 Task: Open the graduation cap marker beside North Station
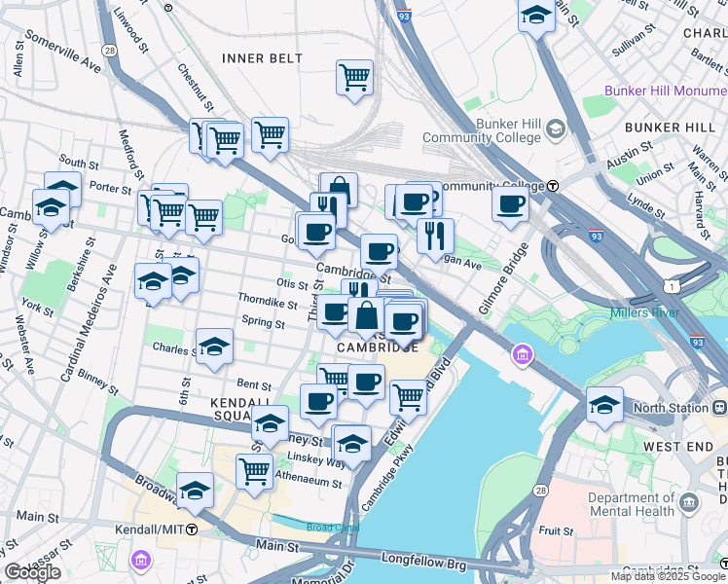tap(604, 404)
